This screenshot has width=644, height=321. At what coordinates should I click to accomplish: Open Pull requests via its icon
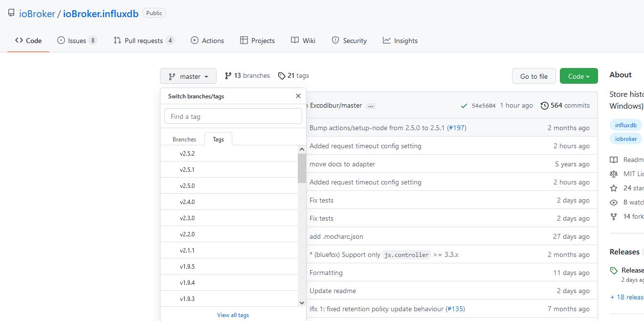coord(117,41)
